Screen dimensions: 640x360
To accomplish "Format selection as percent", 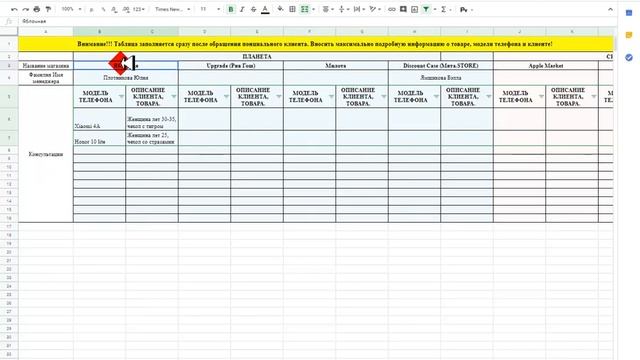I will [x=103, y=9].
